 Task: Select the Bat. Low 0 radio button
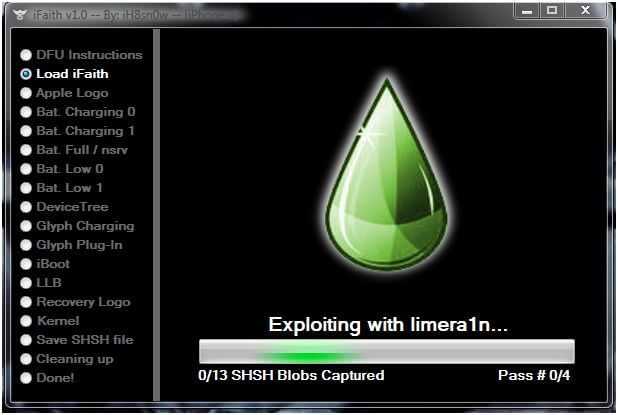pyautogui.click(x=26, y=169)
